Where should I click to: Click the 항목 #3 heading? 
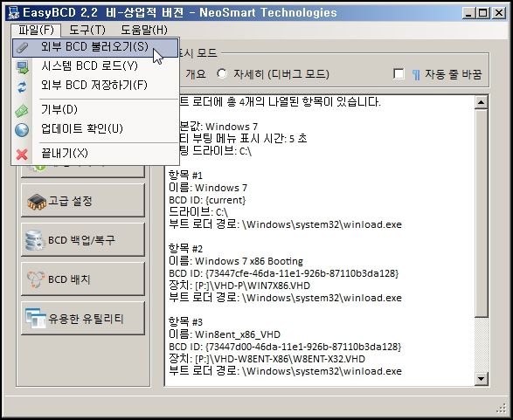click(185, 322)
